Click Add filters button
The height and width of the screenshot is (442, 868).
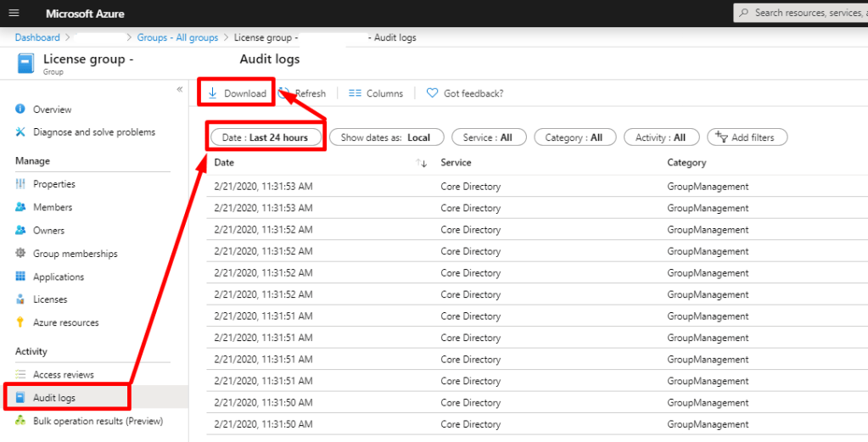coord(747,137)
